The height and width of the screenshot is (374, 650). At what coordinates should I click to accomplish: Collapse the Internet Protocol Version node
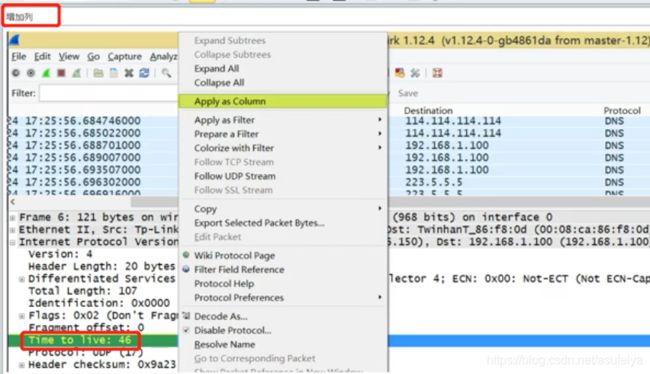[x=13, y=242]
